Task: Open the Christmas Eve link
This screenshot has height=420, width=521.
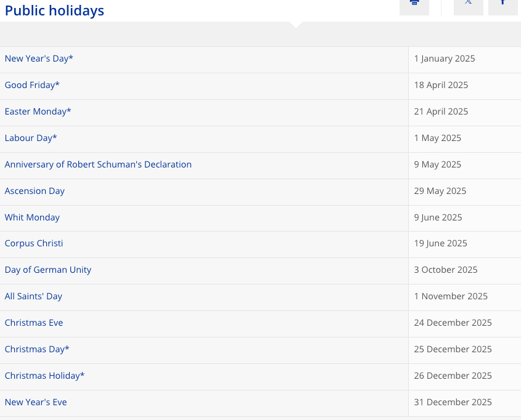Action: point(34,323)
